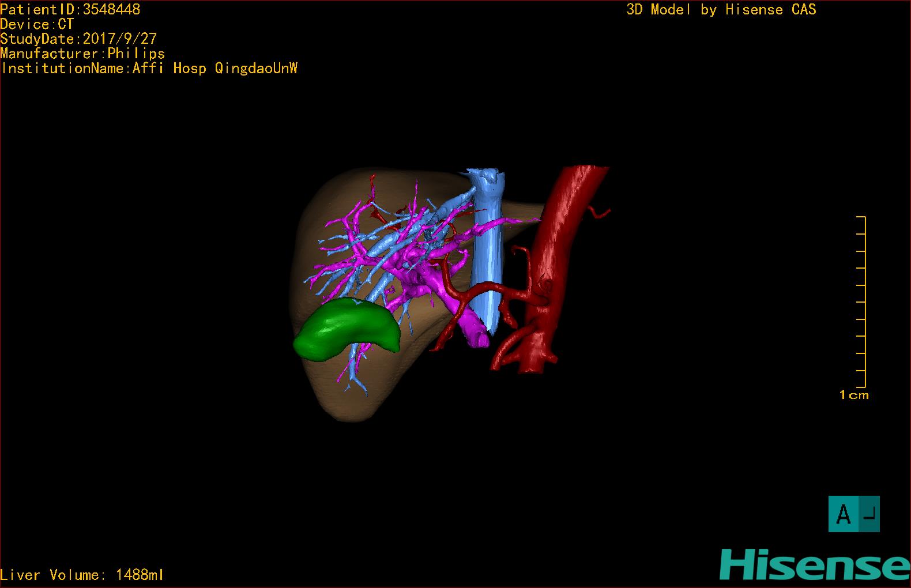Click the StudyDate:2017/9/27 text
Viewport: 911px width, 588px height.
(78, 39)
